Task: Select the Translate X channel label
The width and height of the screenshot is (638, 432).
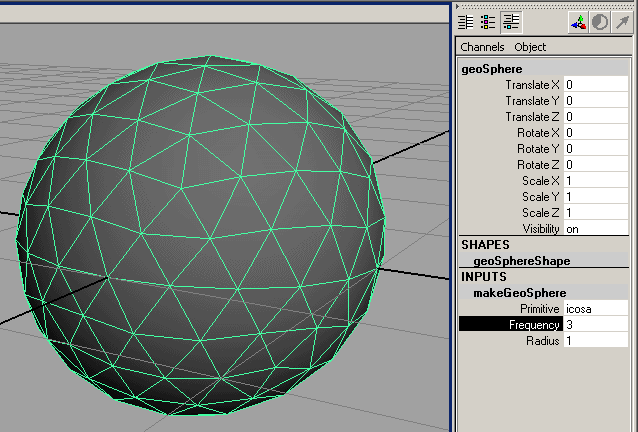Action: [532, 85]
